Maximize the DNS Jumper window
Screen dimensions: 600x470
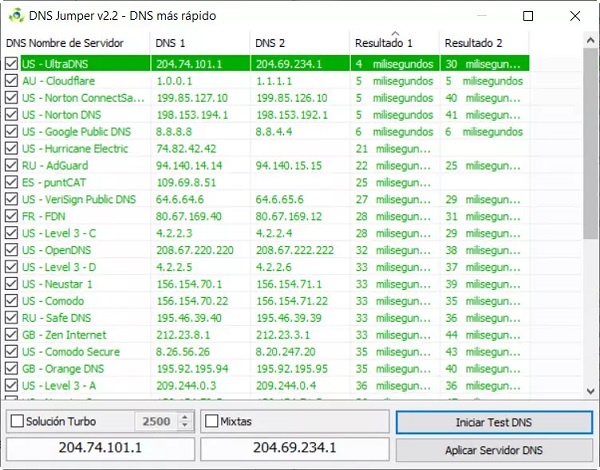(528, 16)
